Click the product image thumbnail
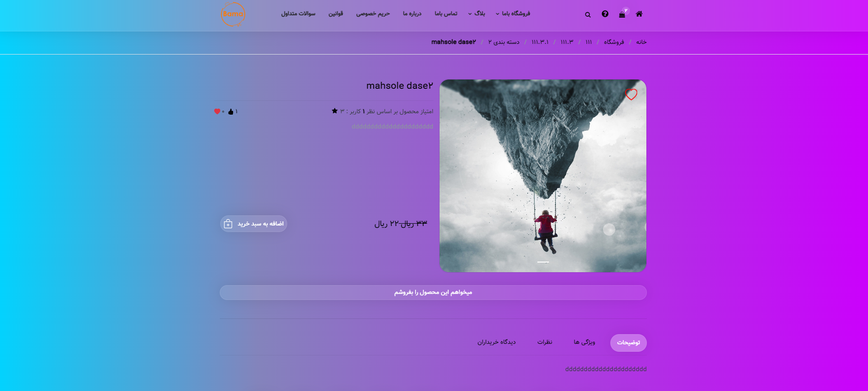This screenshot has height=391, width=868. tap(542, 176)
